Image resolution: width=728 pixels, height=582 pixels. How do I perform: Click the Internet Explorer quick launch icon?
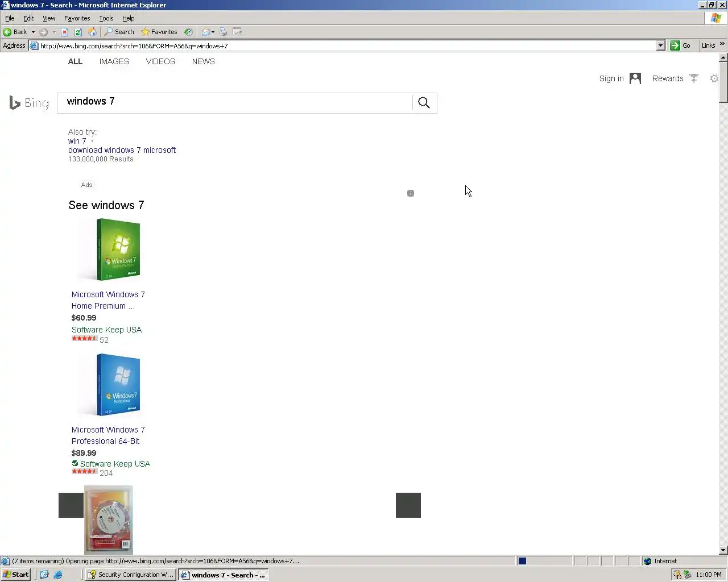[58, 575]
